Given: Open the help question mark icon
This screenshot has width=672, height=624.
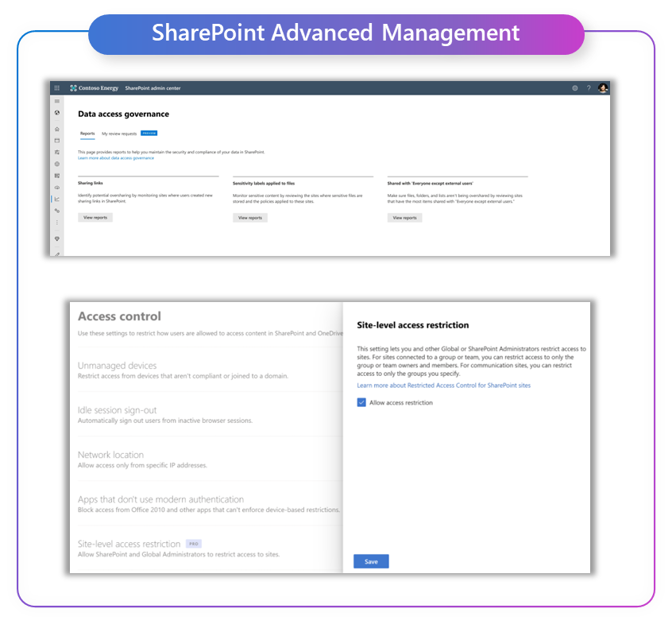Looking at the screenshot, I should tap(589, 88).
